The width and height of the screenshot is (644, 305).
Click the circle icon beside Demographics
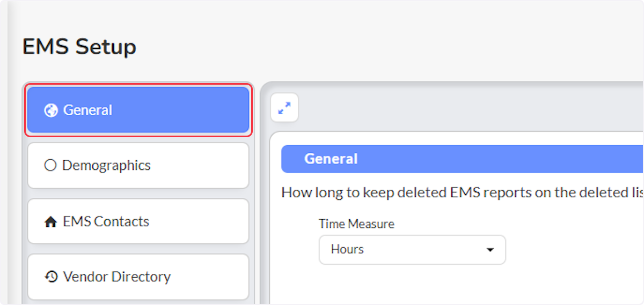(x=50, y=166)
